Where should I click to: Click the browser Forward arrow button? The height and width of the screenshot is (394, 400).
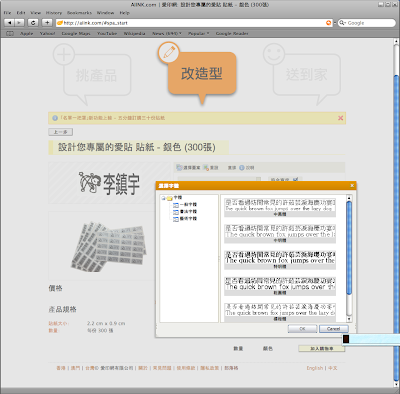click(x=19, y=23)
